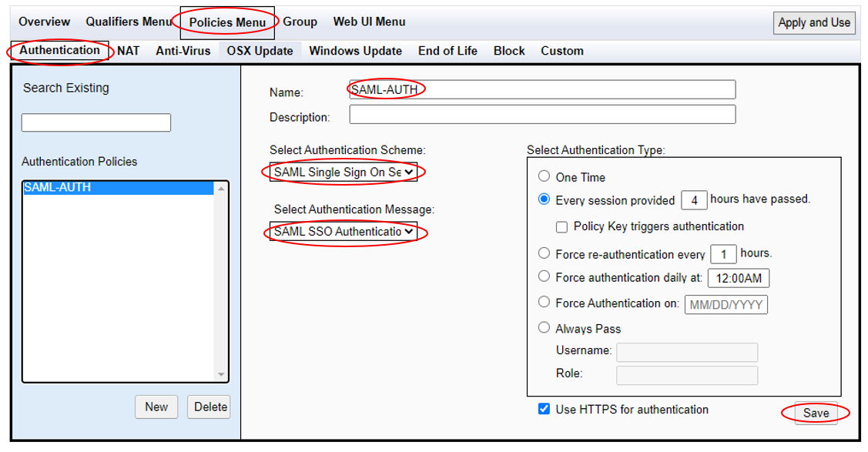Choose the Always Pass radio option
868x452 pixels.
click(545, 327)
